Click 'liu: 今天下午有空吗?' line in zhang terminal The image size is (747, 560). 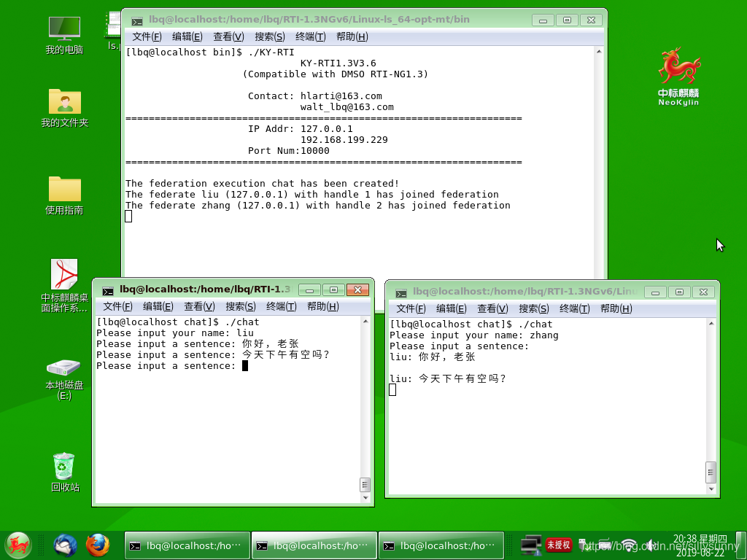[447, 379]
